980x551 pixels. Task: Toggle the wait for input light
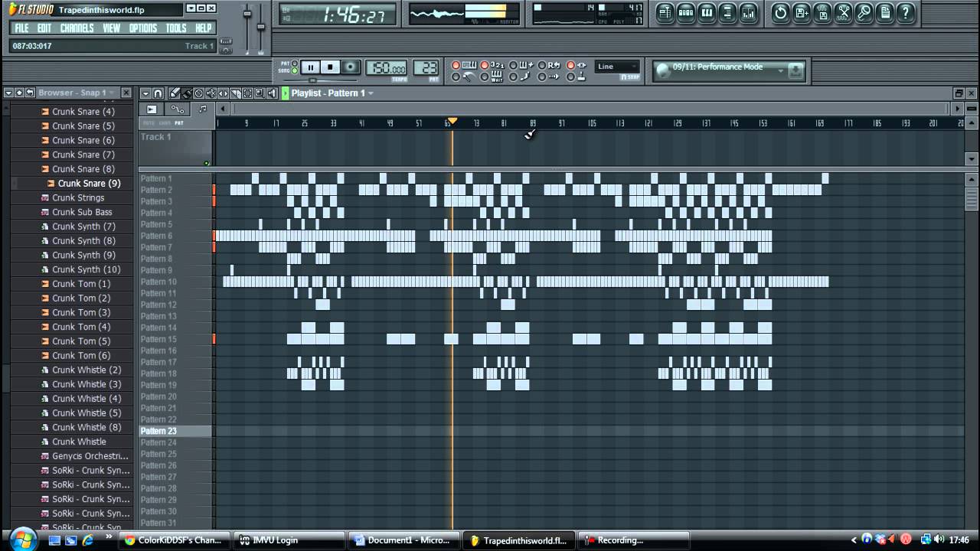tap(484, 77)
